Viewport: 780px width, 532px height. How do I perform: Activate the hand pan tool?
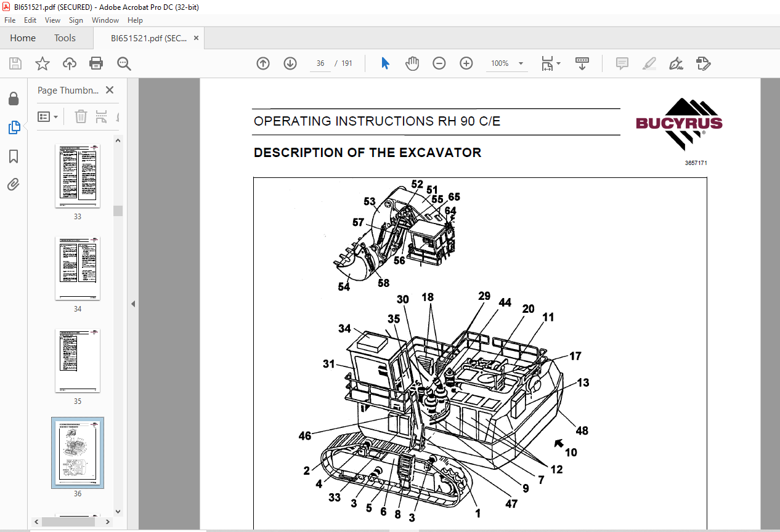(412, 63)
